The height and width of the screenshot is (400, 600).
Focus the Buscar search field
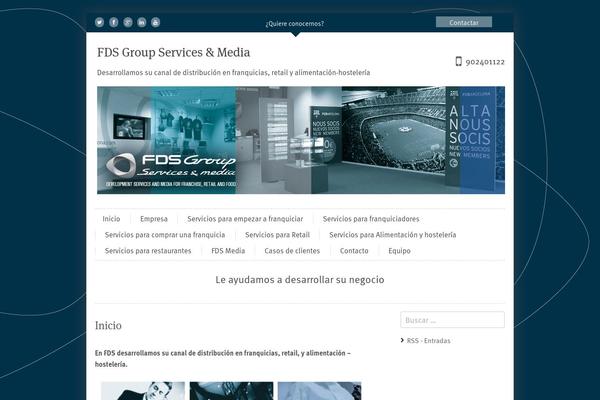pyautogui.click(x=452, y=320)
